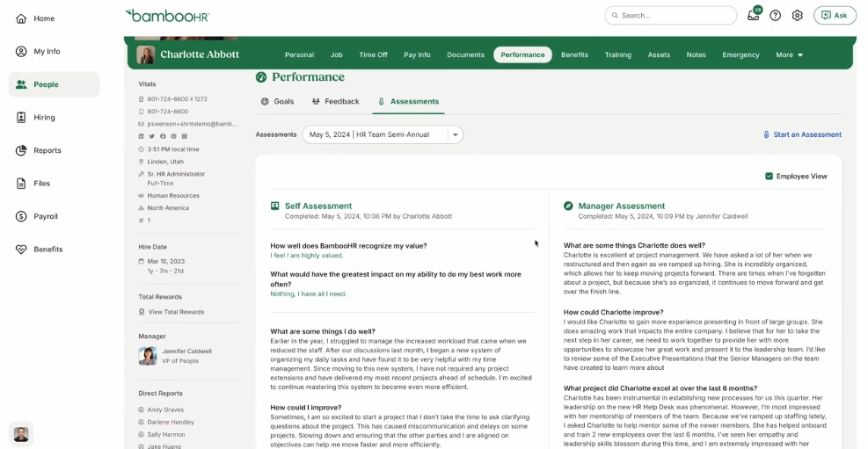Image resolution: width=868 pixels, height=449 pixels.
Task: Open the Reports pie chart icon
Action: (21, 150)
